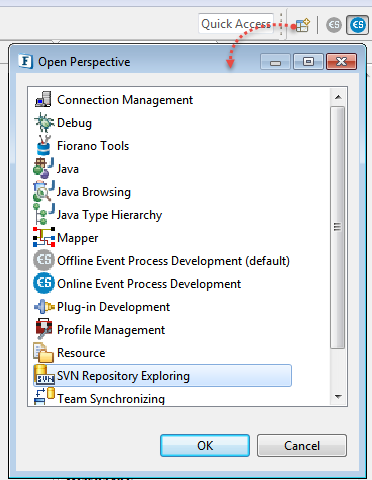Image resolution: width=372 pixels, height=480 pixels.
Task: Choose the Plug-in Development label
Action: tap(114, 307)
